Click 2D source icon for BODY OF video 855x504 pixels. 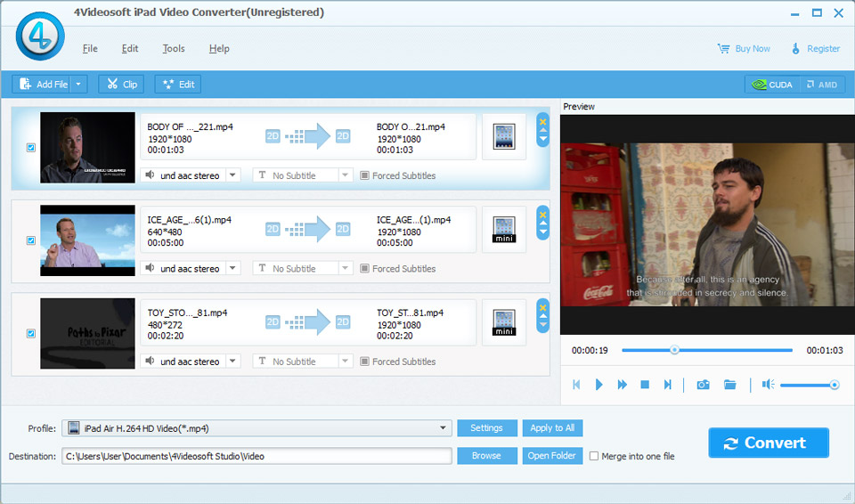coord(273,136)
